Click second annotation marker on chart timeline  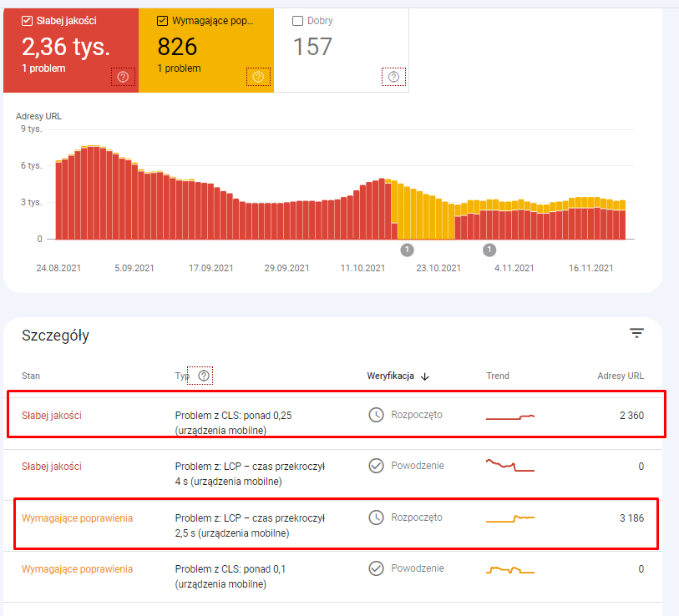(489, 250)
